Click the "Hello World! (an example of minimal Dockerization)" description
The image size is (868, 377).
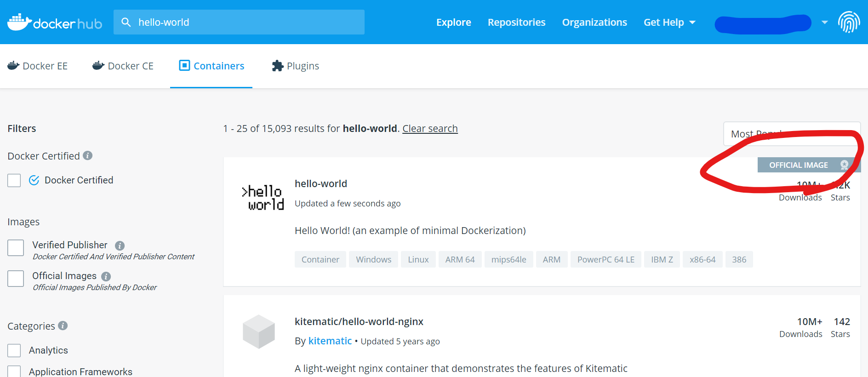[410, 230]
